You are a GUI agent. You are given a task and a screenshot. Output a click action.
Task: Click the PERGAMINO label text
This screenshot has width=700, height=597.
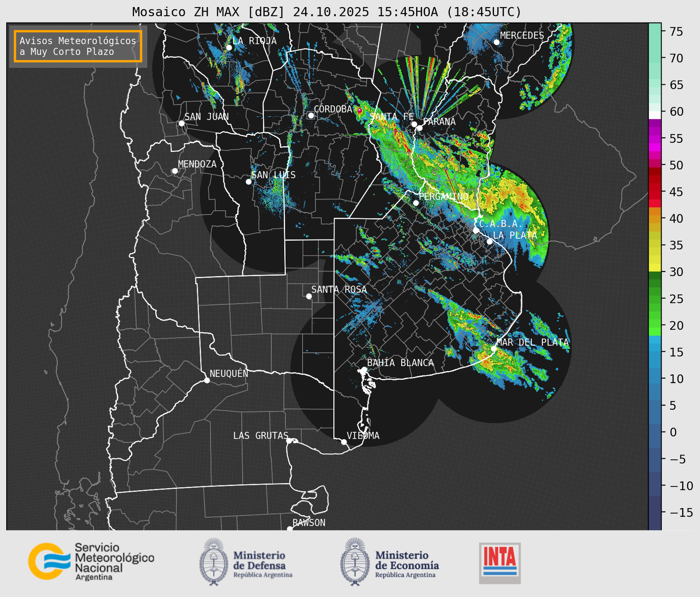[444, 196]
